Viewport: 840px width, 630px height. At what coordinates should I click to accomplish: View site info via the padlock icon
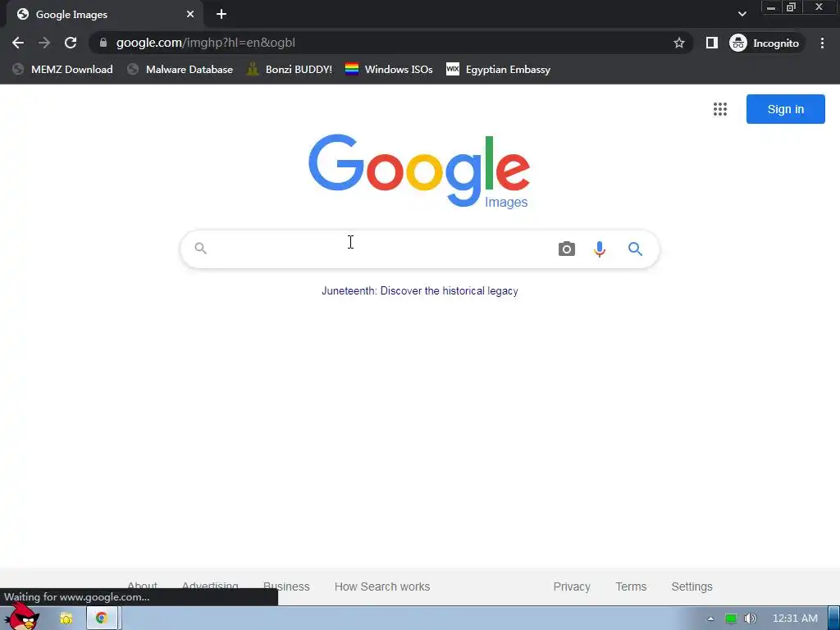(x=103, y=43)
